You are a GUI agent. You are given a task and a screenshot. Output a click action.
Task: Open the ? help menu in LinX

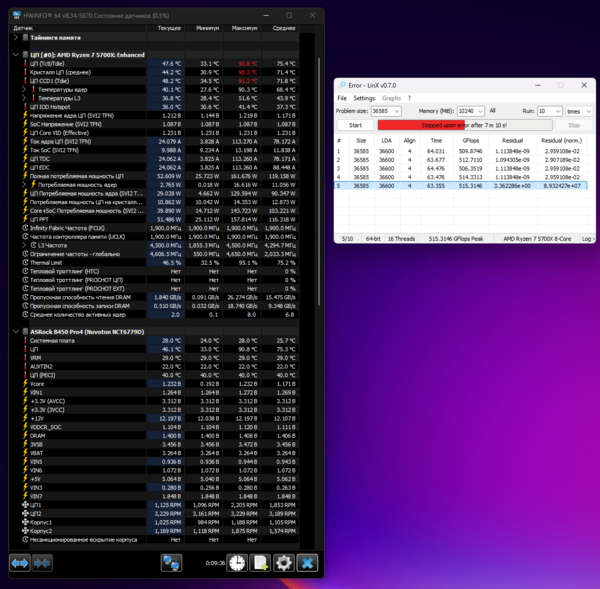[x=409, y=98]
